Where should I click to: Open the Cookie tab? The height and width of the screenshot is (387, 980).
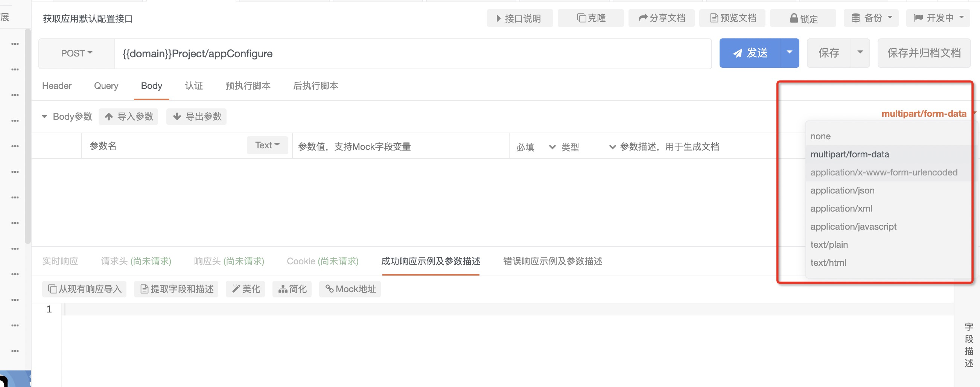click(x=323, y=261)
